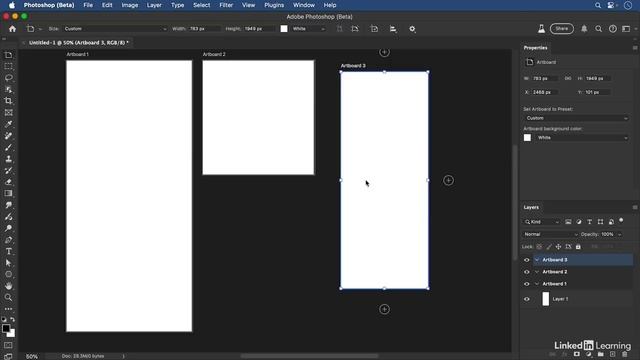Viewport: 640px width, 360px height.
Task: Select the Zoom tool in toolbar
Action: pyautogui.click(x=8, y=298)
